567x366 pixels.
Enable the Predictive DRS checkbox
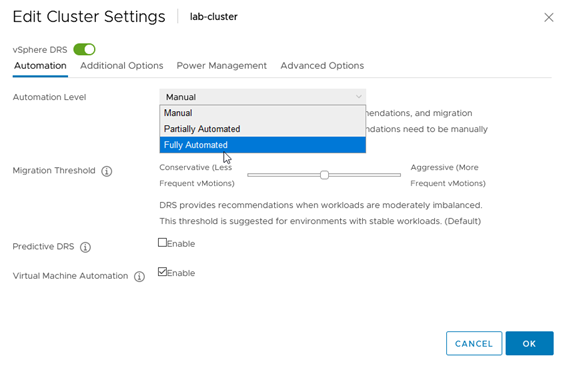162,243
